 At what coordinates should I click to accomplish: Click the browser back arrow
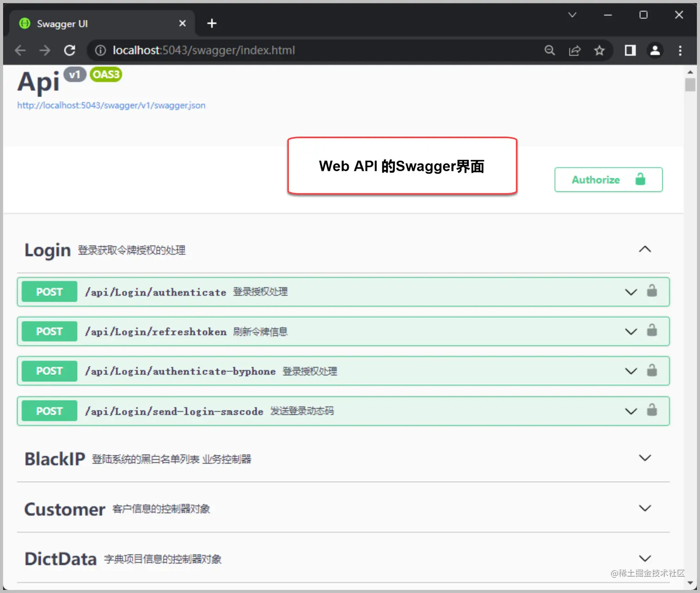20,50
